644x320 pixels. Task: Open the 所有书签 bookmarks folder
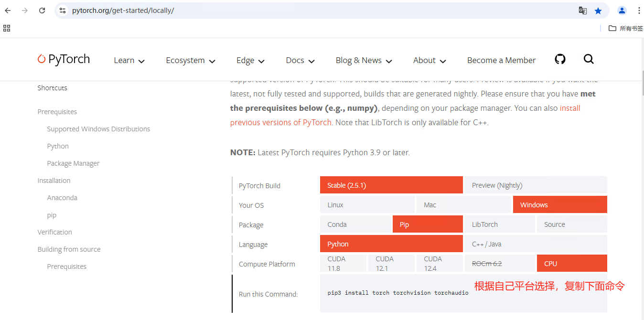(625, 28)
